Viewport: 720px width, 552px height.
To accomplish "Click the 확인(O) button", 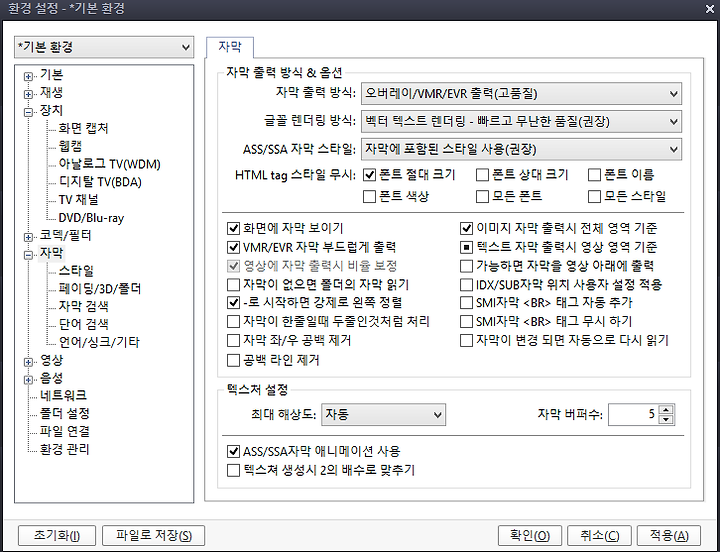I will 530,535.
